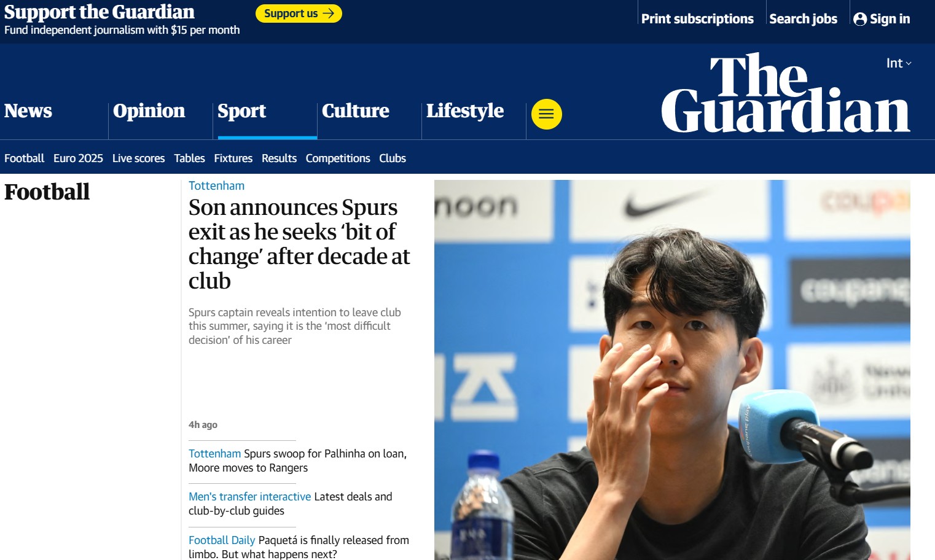Open Search jobs link
The width and height of the screenshot is (935, 560).
(803, 19)
